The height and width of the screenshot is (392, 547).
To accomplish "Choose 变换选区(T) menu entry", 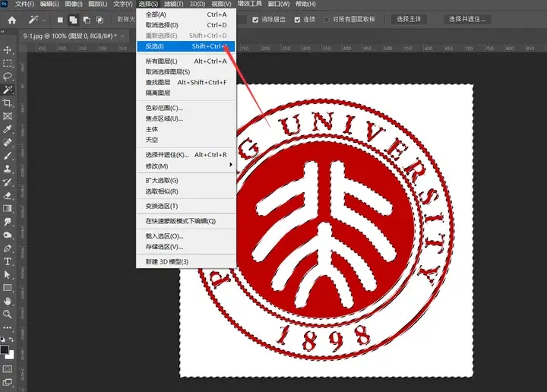I will (x=186, y=206).
